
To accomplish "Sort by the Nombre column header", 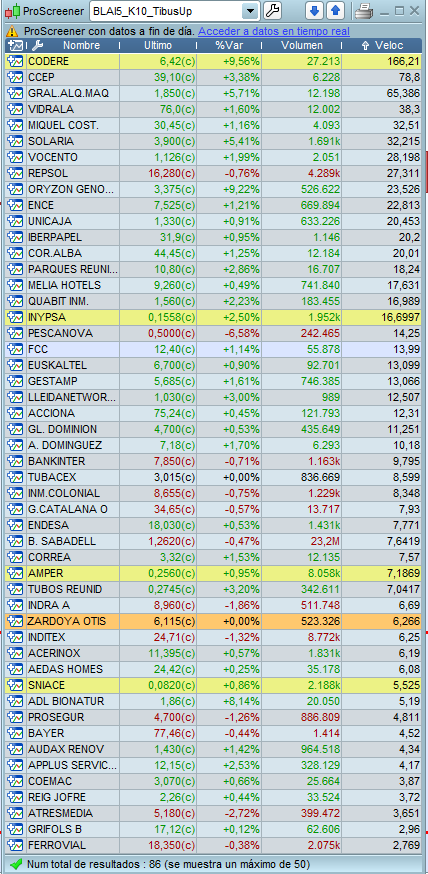I will pyautogui.click(x=81, y=46).
